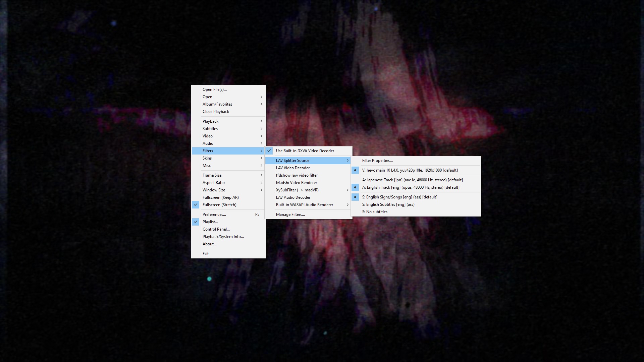Open Preferences... from the menu
Image resolution: width=644 pixels, height=362 pixels.
tap(214, 215)
